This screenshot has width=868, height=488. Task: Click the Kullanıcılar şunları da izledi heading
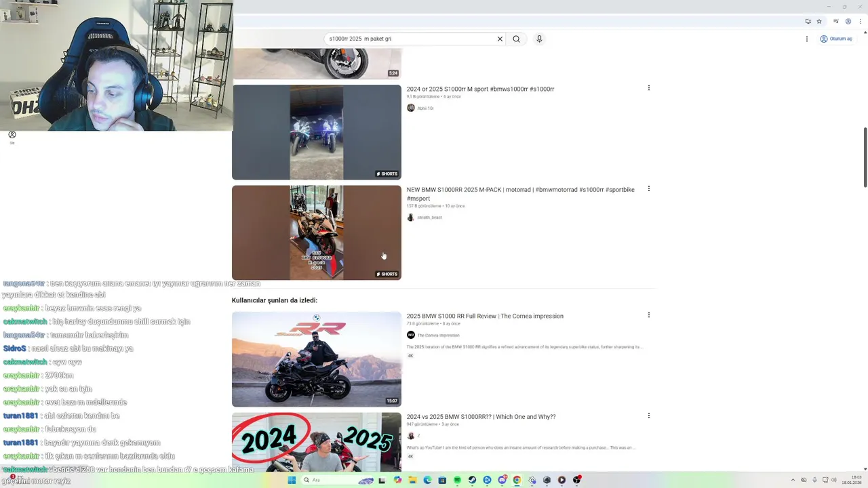[275, 300]
